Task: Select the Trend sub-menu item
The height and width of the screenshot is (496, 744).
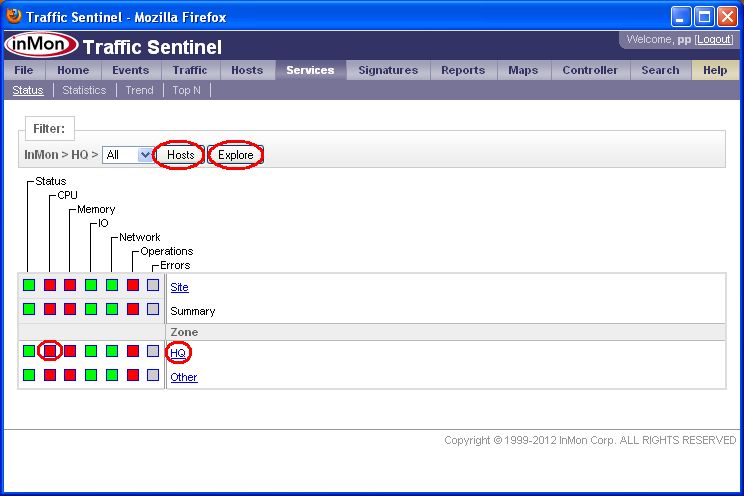Action: click(140, 90)
